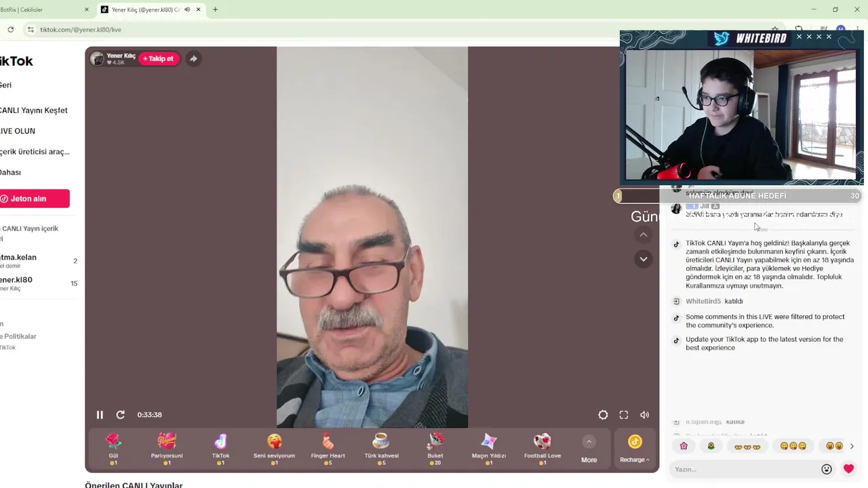The height and width of the screenshot is (488, 868).
Task: Go to next live stream
Action: [644, 259]
